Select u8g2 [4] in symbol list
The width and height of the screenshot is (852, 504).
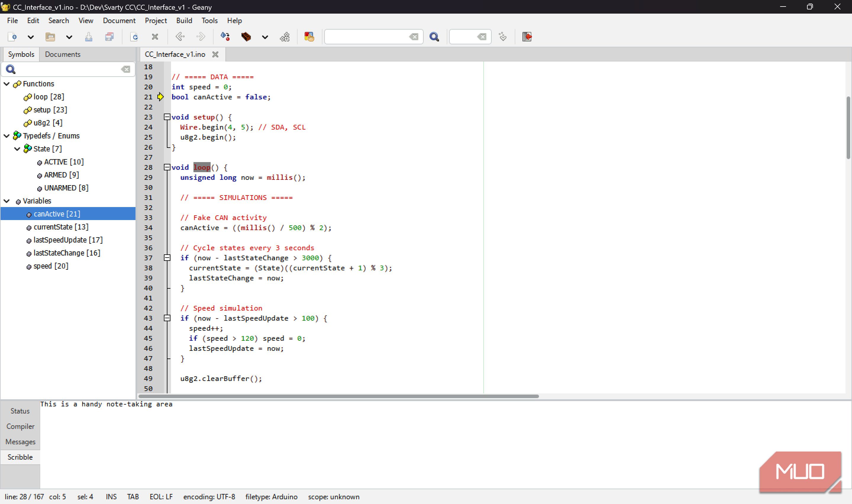48,123
